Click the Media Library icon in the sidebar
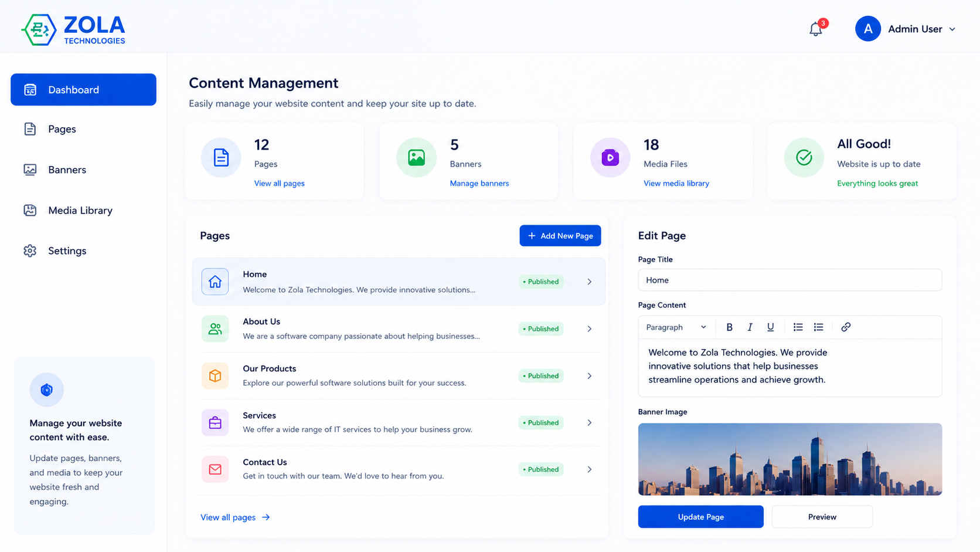Screen dimensions: 980x552 click(30, 210)
